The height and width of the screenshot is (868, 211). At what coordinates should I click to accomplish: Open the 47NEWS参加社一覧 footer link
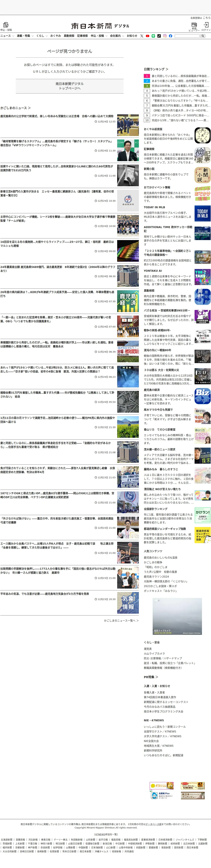[x=106, y=834]
